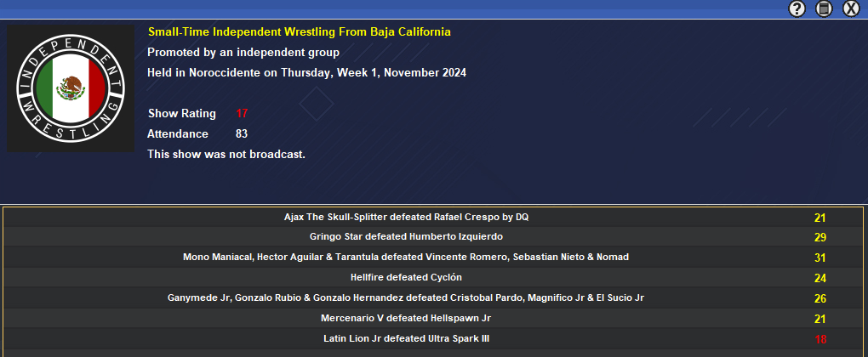Click the 29 rating for Gringo Star match
The height and width of the screenshot is (357, 868).
(820, 237)
